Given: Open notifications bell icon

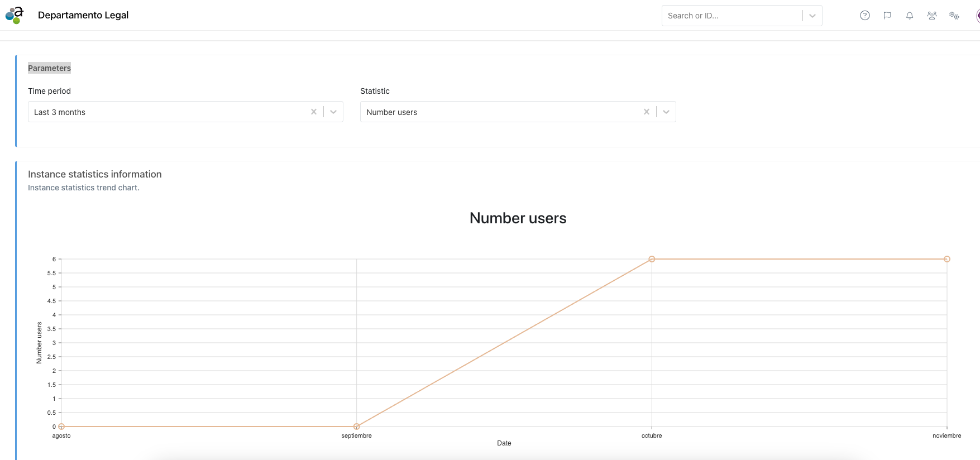Looking at the screenshot, I should [x=909, y=16].
